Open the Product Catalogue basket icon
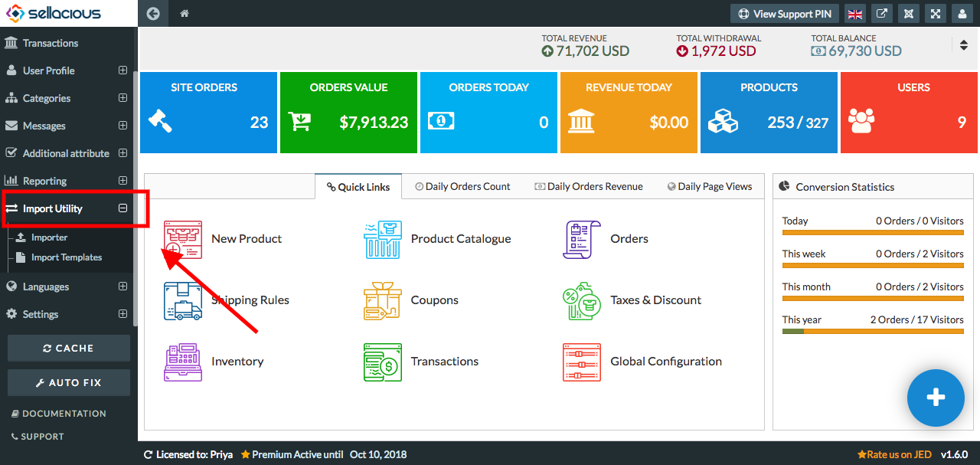Image resolution: width=980 pixels, height=465 pixels. coord(383,239)
